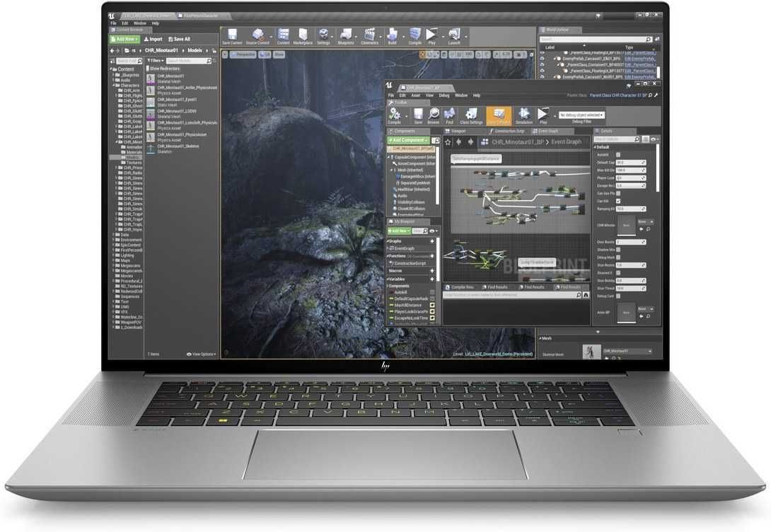Click the graph back navigation arrow
Image resolution: width=771 pixels, height=532 pixels.
(459, 142)
